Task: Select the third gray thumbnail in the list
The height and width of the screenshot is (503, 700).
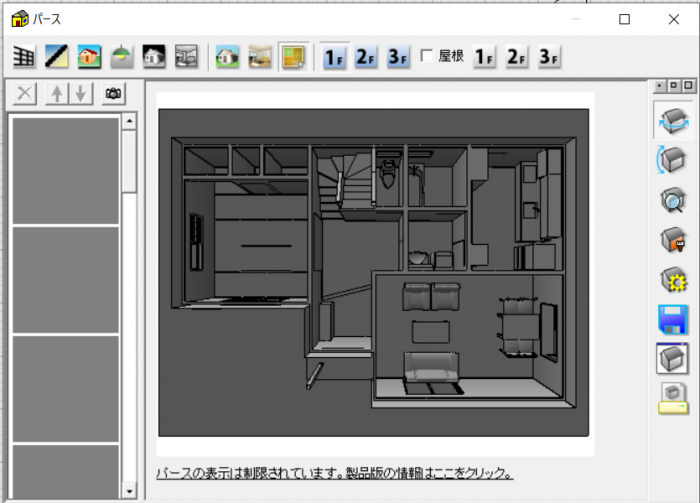Action: (x=66, y=389)
